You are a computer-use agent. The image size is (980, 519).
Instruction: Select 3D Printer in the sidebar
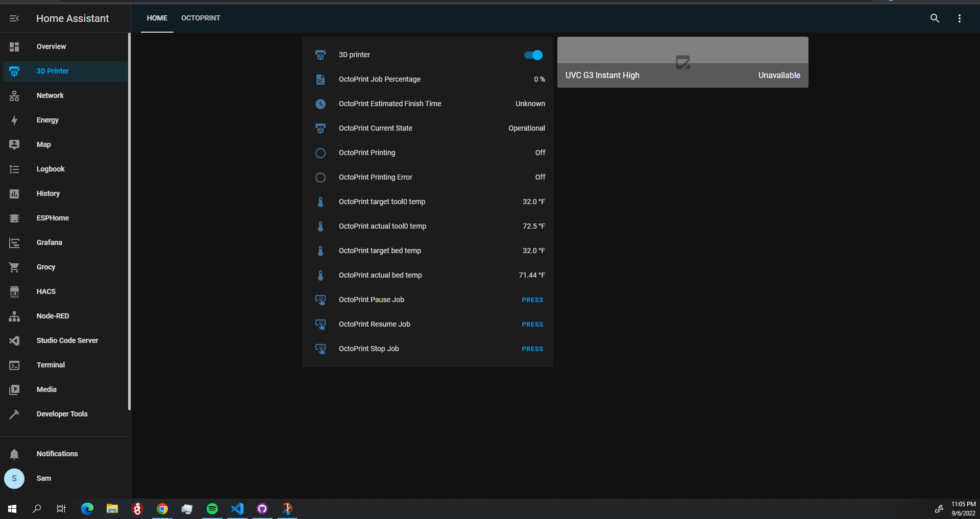click(65, 71)
